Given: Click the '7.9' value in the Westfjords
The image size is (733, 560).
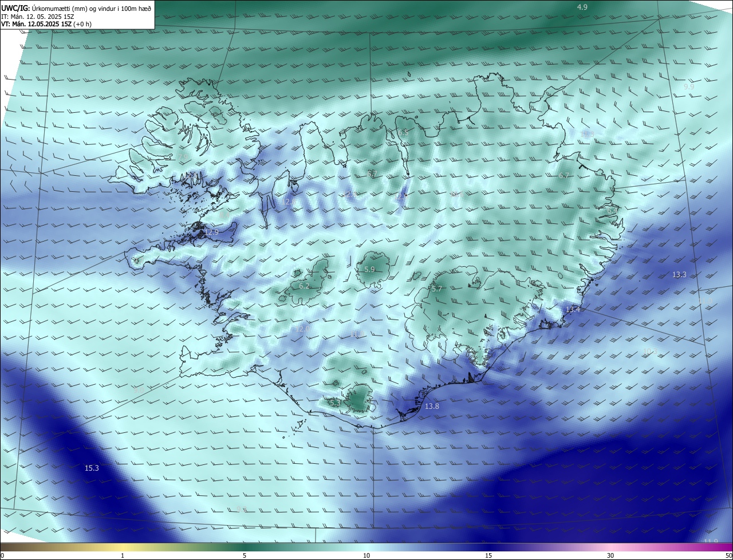Looking at the screenshot, I should (183, 156).
